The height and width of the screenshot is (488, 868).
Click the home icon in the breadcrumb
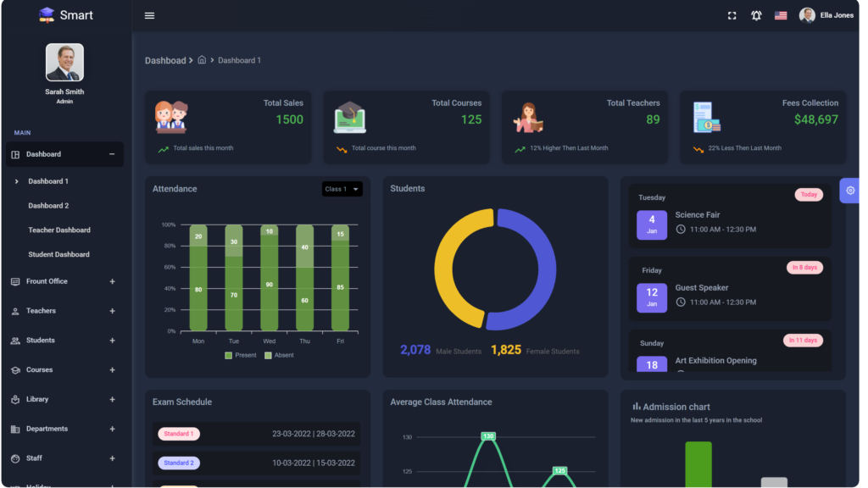202,60
